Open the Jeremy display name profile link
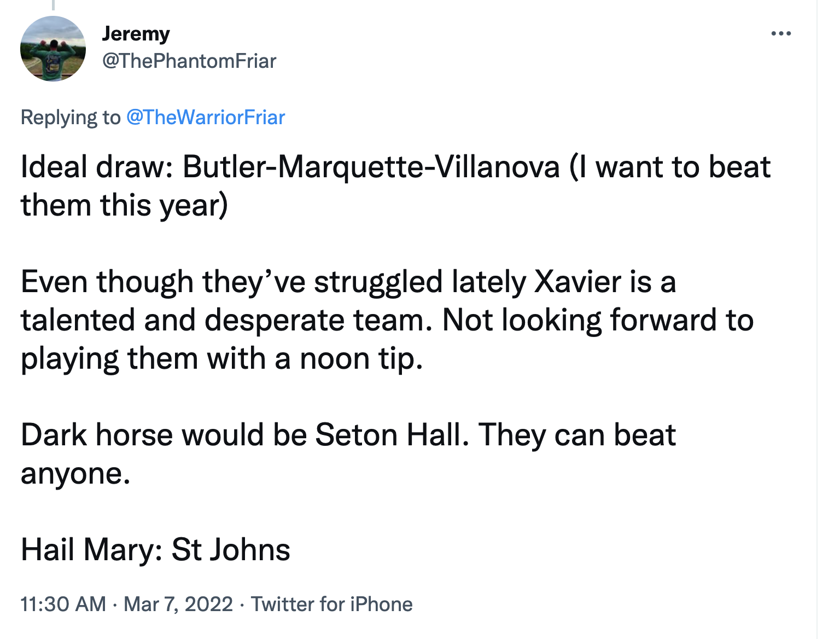 136,34
